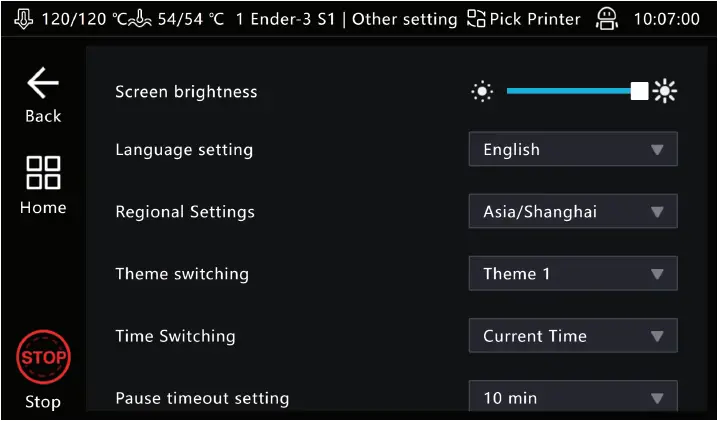
Task: Expand the Current Time dropdown
Action: tap(573, 336)
